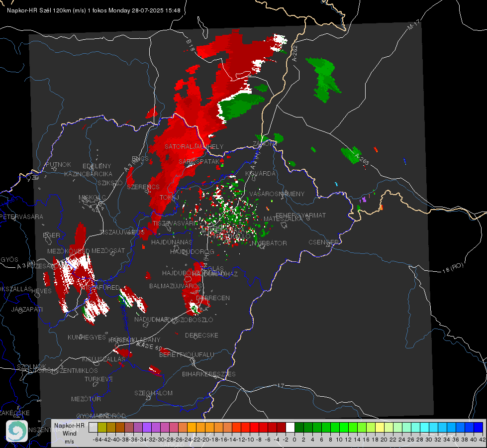Viewport: 487px width, 448px height.
Task: Click the NYIRBATOR city label
Action: click(x=269, y=243)
